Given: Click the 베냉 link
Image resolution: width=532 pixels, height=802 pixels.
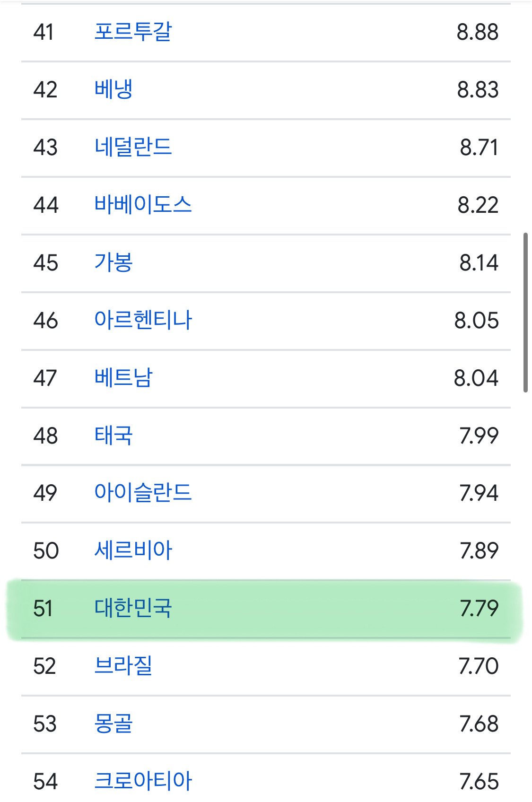Looking at the screenshot, I should click(x=113, y=90).
